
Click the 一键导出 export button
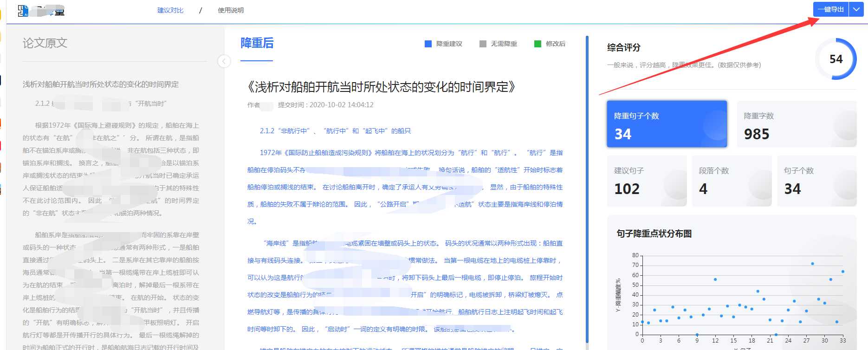831,9
